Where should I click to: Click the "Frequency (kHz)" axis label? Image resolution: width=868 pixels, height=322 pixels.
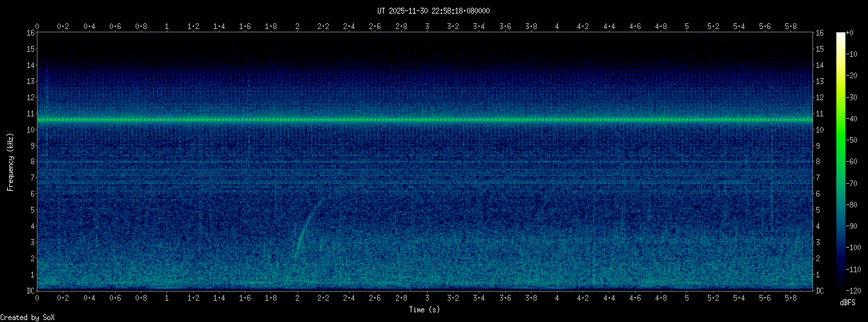[10, 162]
